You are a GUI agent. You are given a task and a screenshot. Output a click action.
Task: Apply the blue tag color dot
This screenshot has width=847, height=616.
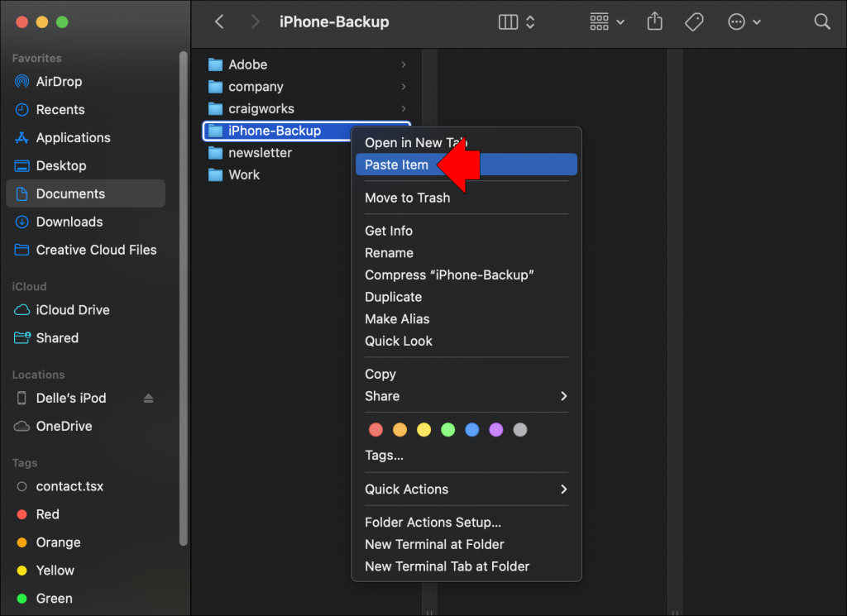pyautogui.click(x=472, y=430)
